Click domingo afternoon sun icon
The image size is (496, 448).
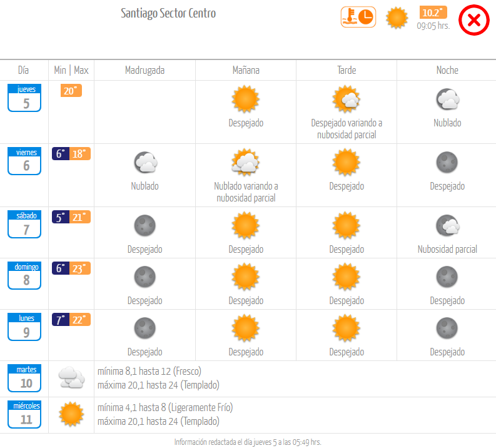(x=347, y=277)
